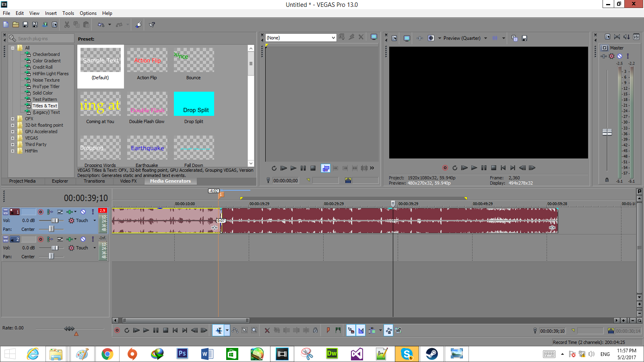Open the Preview (Quarter) quality dropdown
This screenshot has width=644, height=362.
pyautogui.click(x=485, y=38)
